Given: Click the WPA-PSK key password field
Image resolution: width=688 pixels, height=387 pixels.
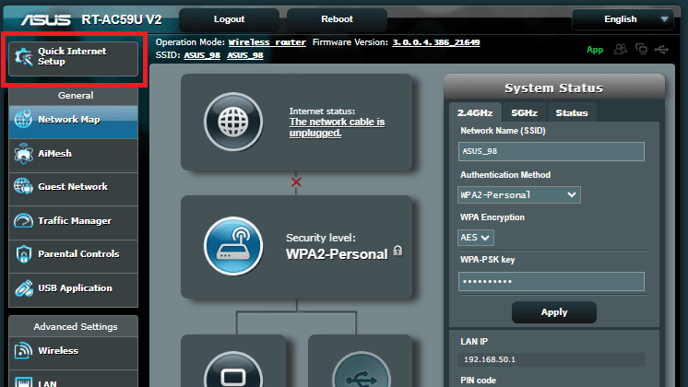Looking at the screenshot, I should 551,281.
